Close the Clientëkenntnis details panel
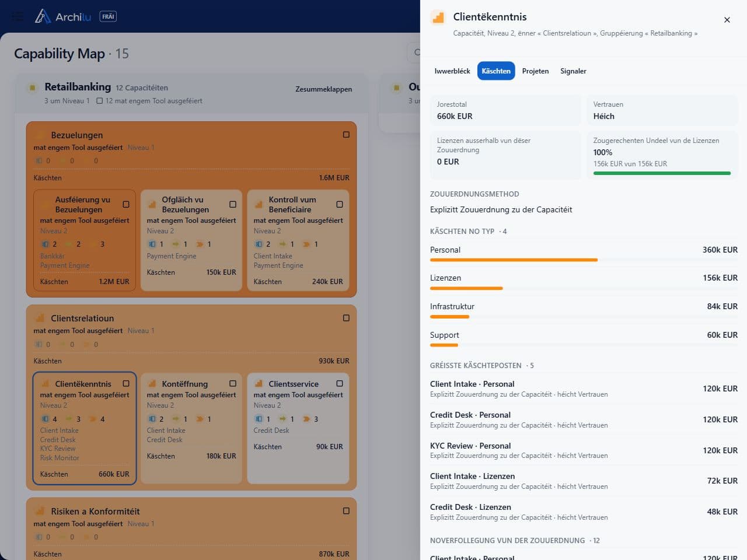The image size is (747, 560). tap(727, 20)
